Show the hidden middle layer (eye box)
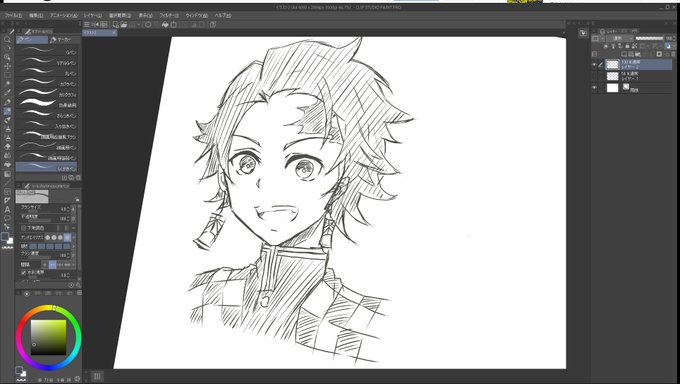Image resolution: width=680 pixels, height=384 pixels. (x=594, y=76)
